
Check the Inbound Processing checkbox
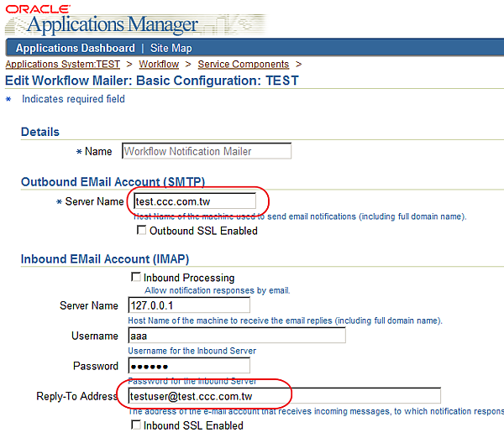pos(135,277)
